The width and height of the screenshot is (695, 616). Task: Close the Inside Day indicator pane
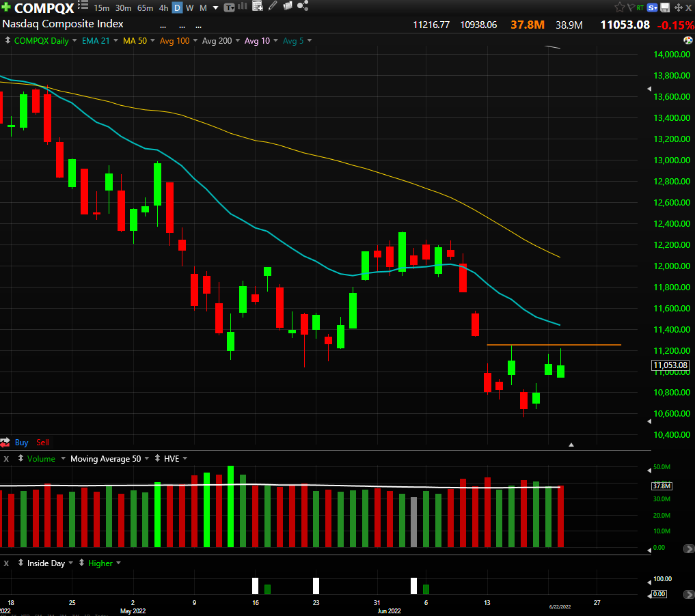click(x=6, y=563)
